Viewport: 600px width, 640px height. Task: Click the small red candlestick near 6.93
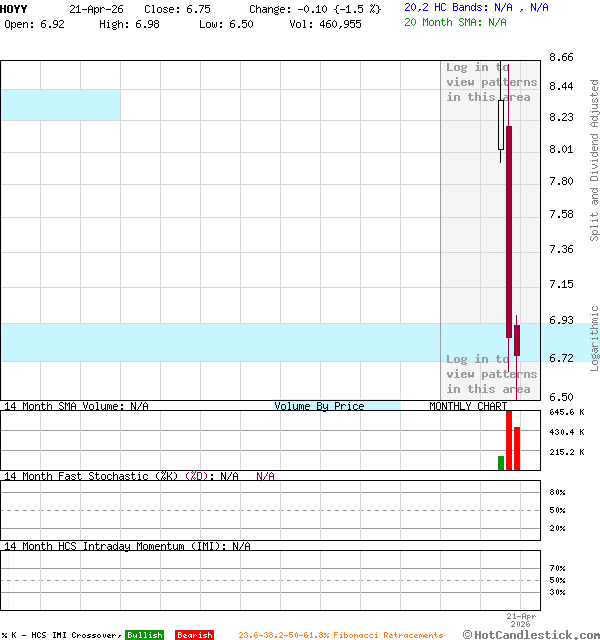[x=517, y=340]
